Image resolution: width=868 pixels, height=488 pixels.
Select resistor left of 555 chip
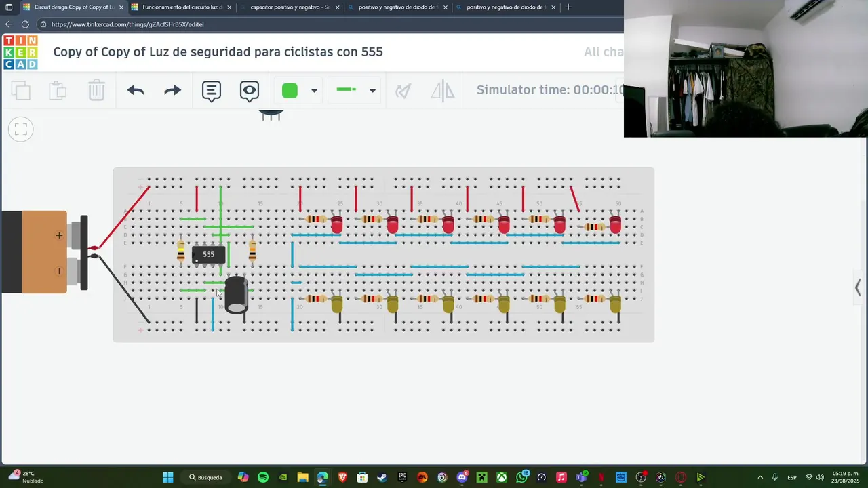[x=180, y=251]
